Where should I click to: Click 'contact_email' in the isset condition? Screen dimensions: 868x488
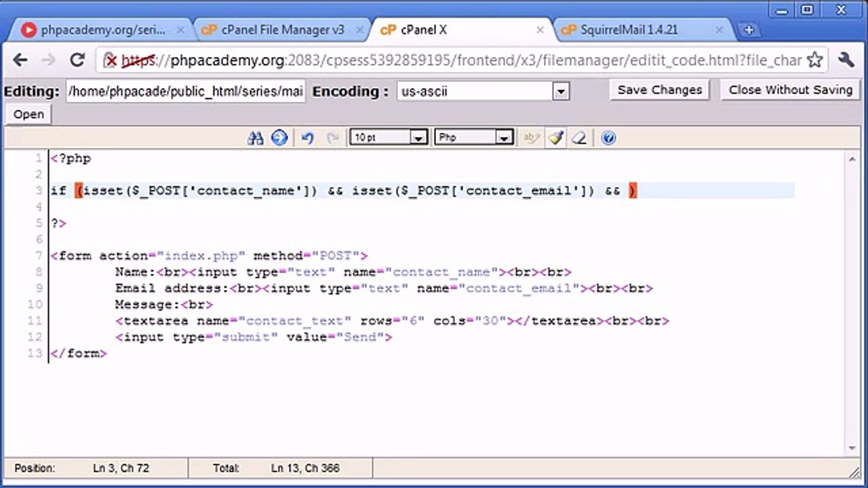coord(519,191)
